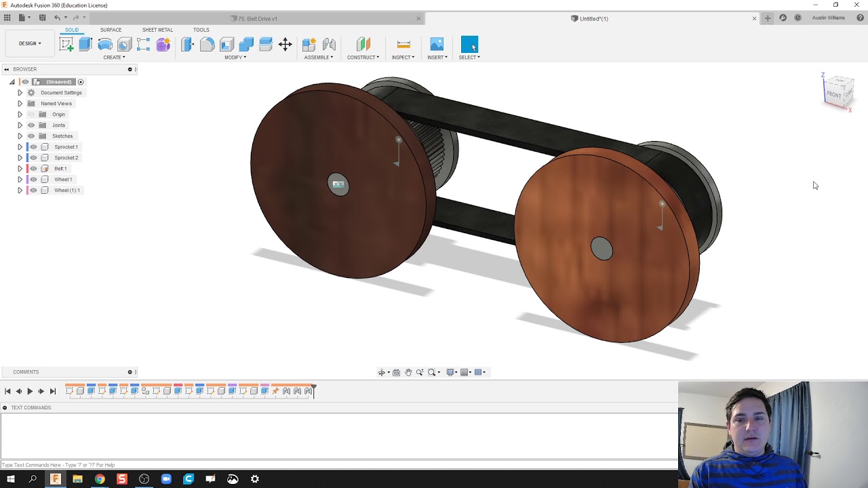Click the Zoom tool in navigation bar
This screenshot has height=488, width=868.
pos(420,372)
